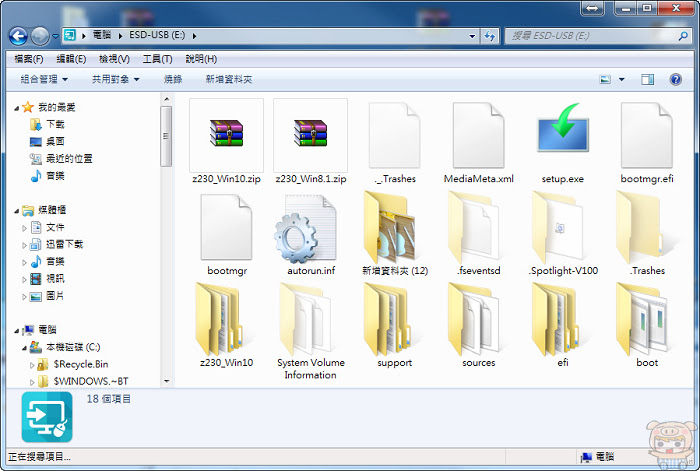Open the z230_Win10.zip archive icon
The width and height of the screenshot is (700, 471).
pyautogui.click(x=226, y=133)
